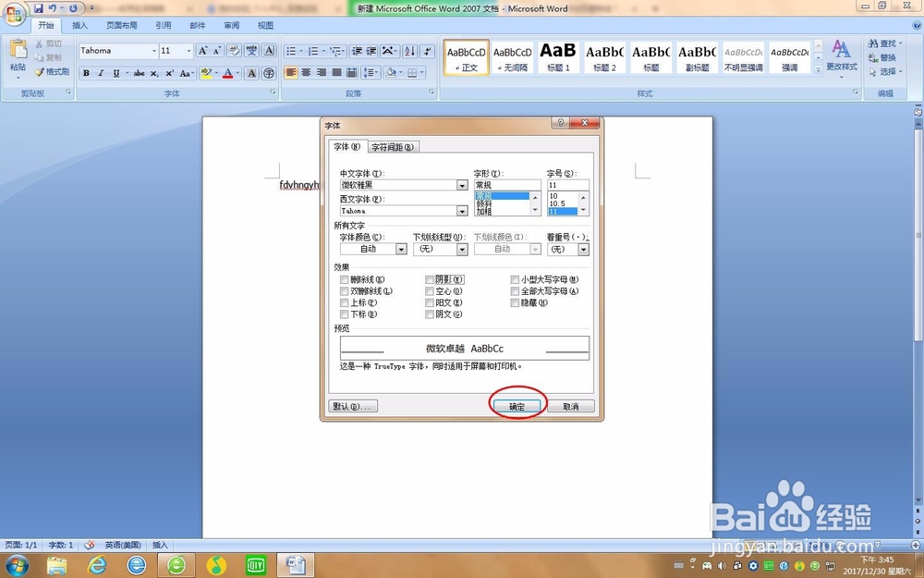Viewport: 924px width, 578px height.
Task: Click the dialog help question button
Action: tap(560, 123)
